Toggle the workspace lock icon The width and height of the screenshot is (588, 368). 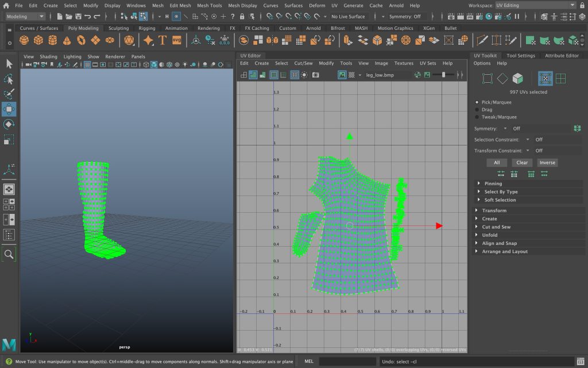pyautogui.click(x=582, y=6)
